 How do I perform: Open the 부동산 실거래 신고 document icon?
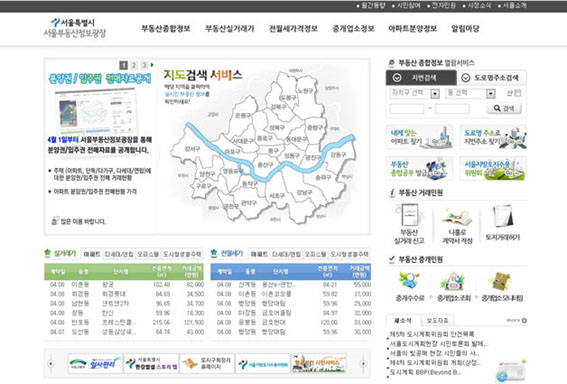pos(410,215)
